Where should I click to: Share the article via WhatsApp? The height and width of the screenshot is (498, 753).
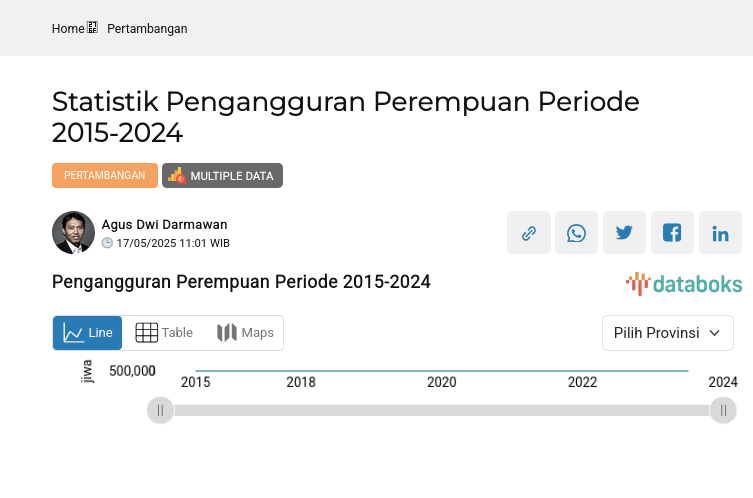point(576,233)
